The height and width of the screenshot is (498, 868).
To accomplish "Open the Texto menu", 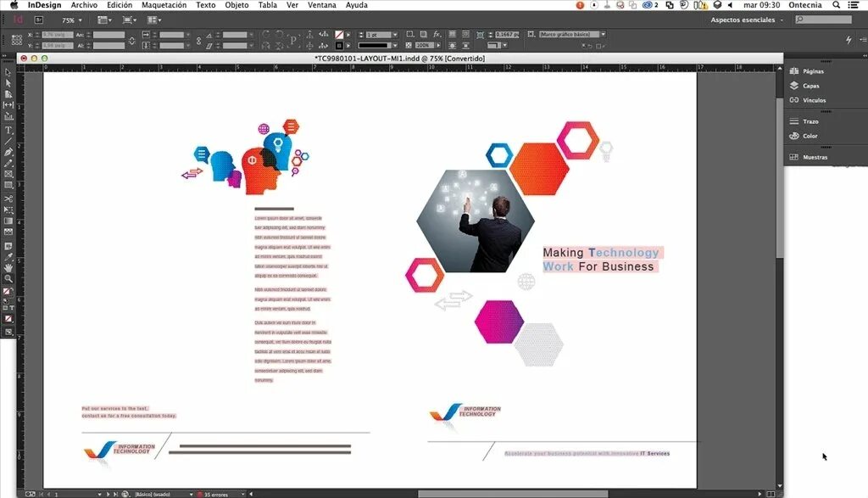I will pyautogui.click(x=205, y=5).
